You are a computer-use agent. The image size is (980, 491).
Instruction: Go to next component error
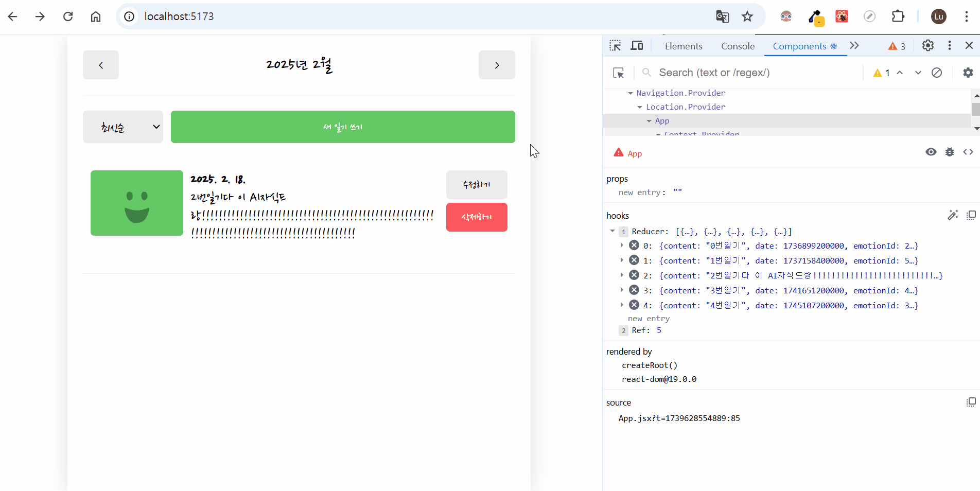tap(918, 73)
